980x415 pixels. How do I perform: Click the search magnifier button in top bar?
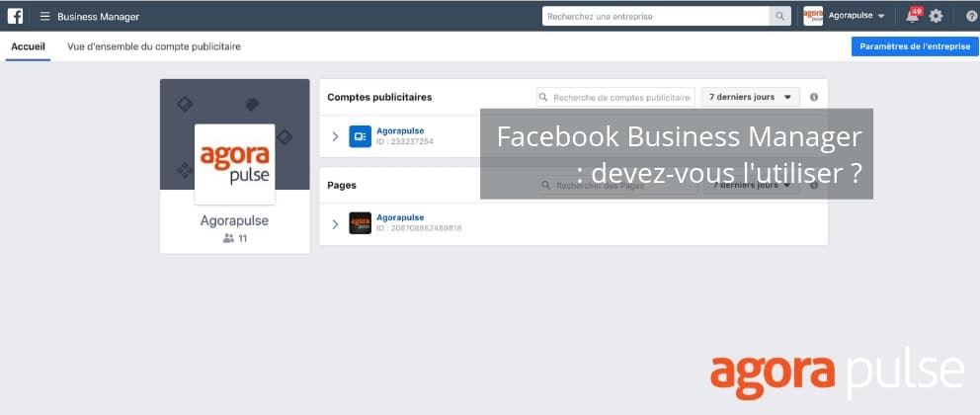[779, 16]
